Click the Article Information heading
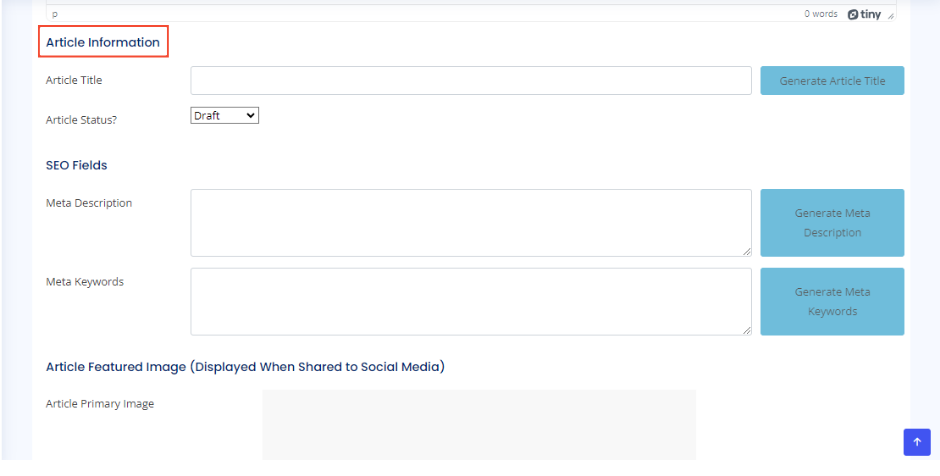This screenshot has height=476, width=940. 103,42
